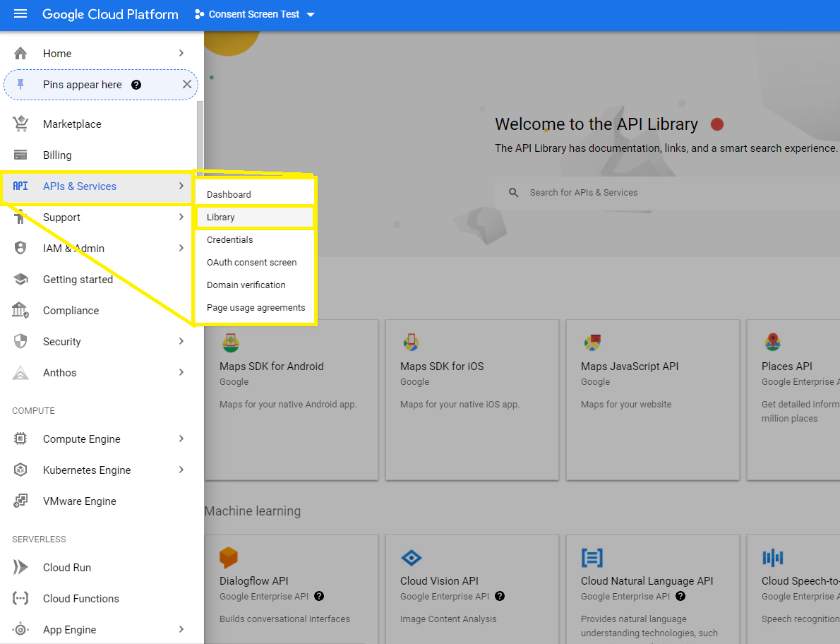Click the Marketplace cart icon
840x644 pixels.
coord(20,124)
